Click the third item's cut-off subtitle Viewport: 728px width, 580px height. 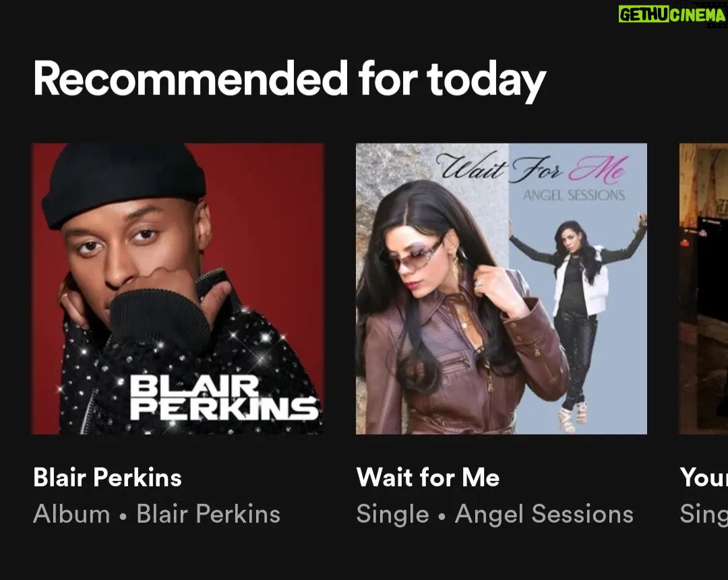(x=703, y=515)
